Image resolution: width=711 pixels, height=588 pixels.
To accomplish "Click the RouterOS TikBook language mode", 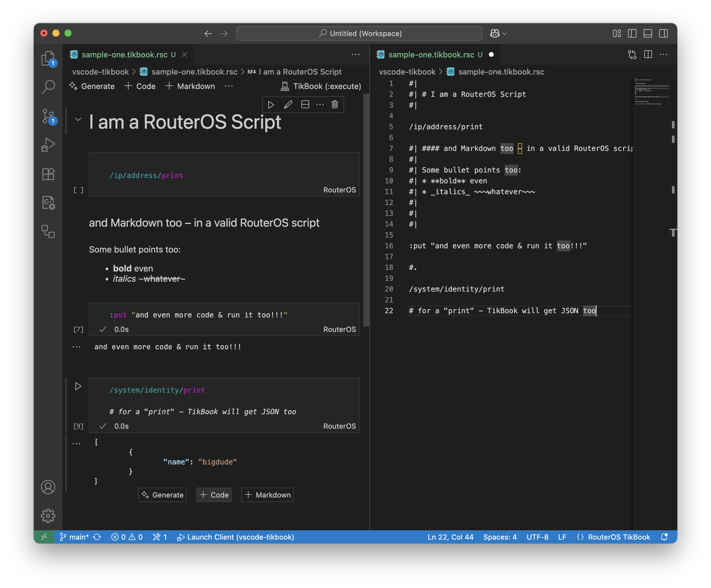I will point(619,537).
